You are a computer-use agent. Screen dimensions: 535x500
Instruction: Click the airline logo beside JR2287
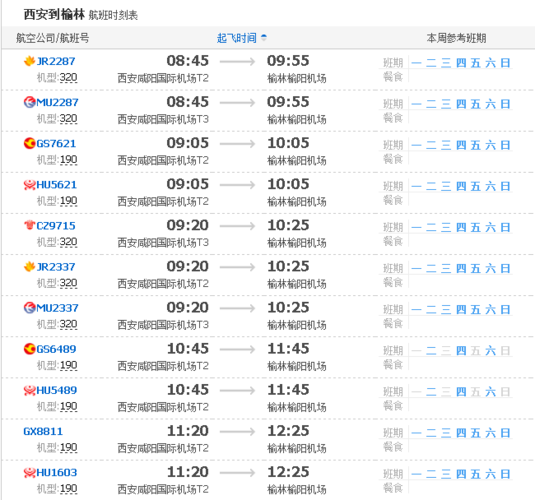point(29,61)
